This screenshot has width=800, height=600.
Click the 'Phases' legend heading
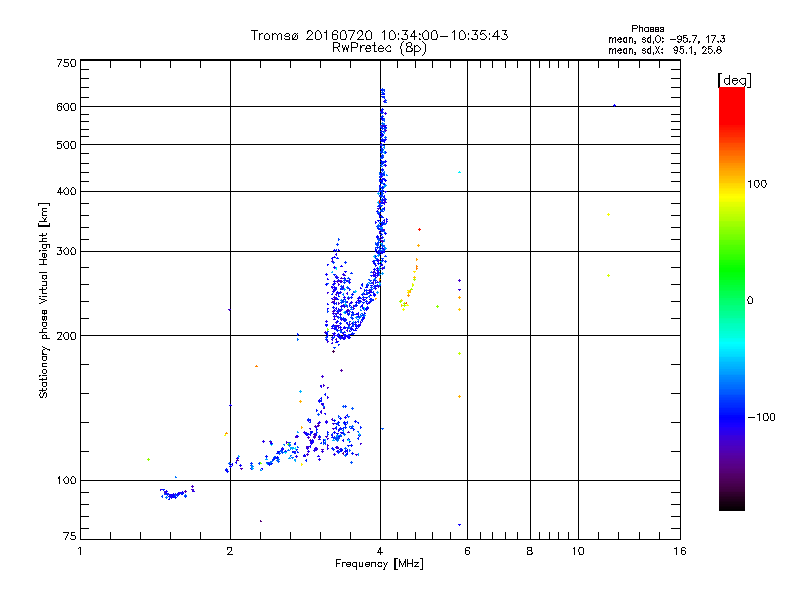point(647,29)
